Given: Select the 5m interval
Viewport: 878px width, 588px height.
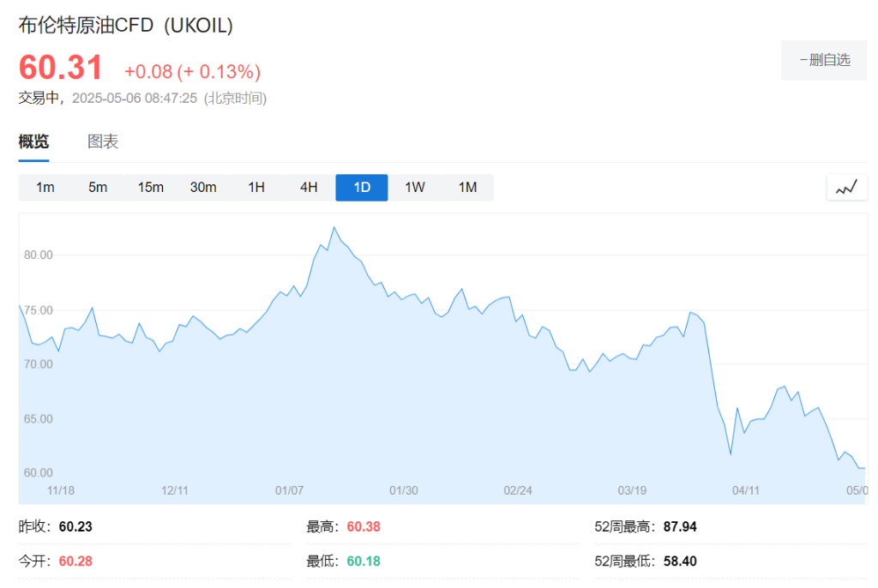Looking at the screenshot, I should click(98, 188).
